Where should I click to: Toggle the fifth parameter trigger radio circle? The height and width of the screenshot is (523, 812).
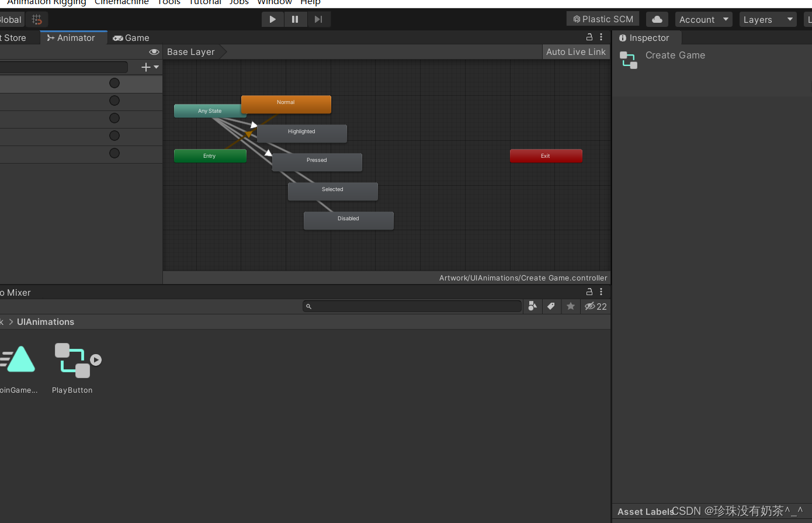click(x=114, y=153)
